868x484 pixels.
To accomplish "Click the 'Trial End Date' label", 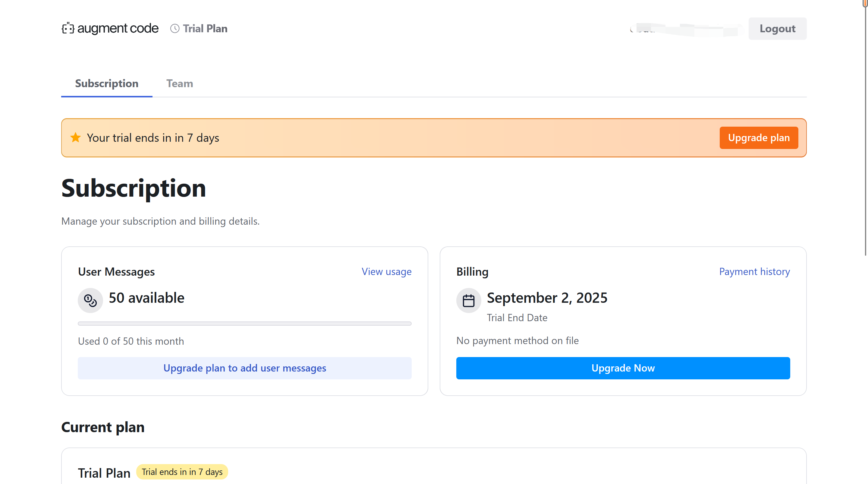I will pos(517,318).
